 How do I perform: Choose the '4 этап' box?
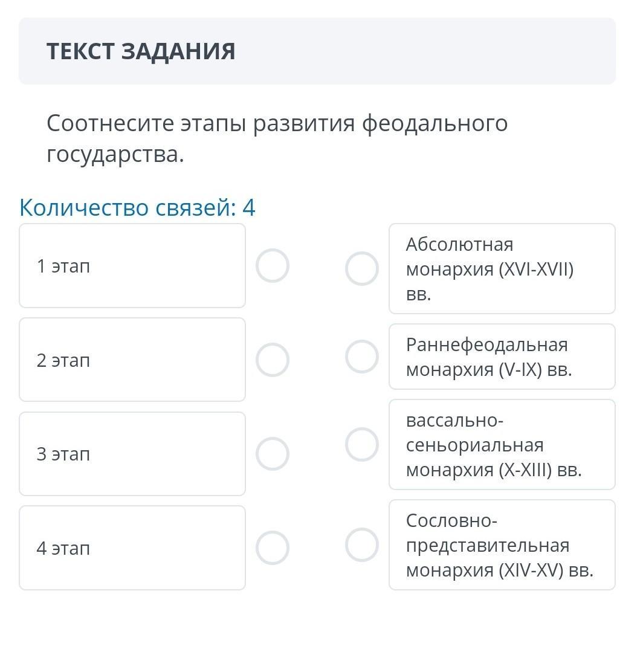(132, 548)
